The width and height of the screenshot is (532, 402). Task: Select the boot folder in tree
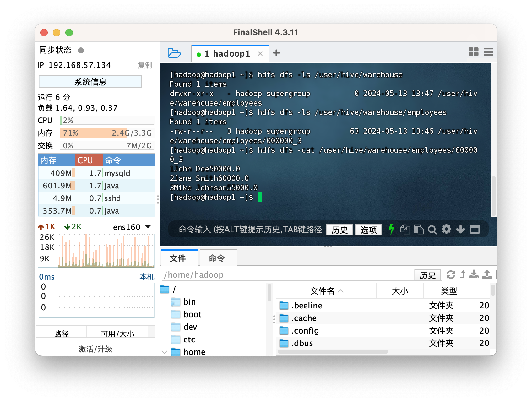(186, 314)
